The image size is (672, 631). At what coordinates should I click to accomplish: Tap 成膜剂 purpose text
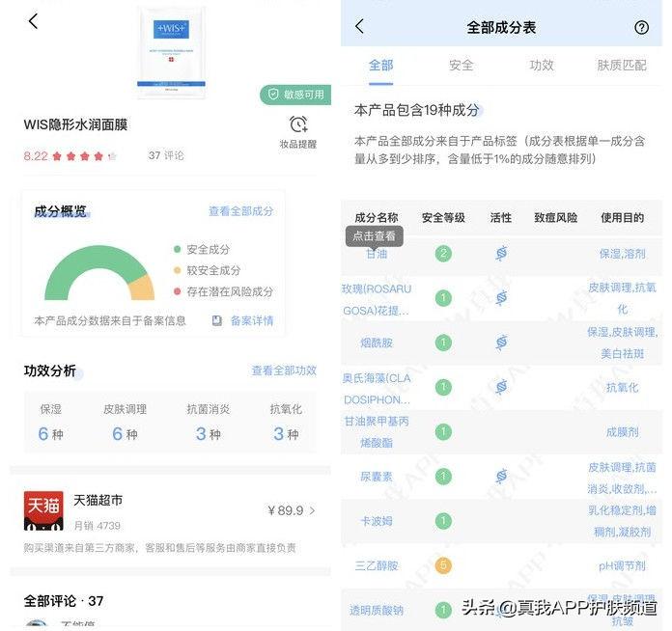pyautogui.click(x=622, y=432)
